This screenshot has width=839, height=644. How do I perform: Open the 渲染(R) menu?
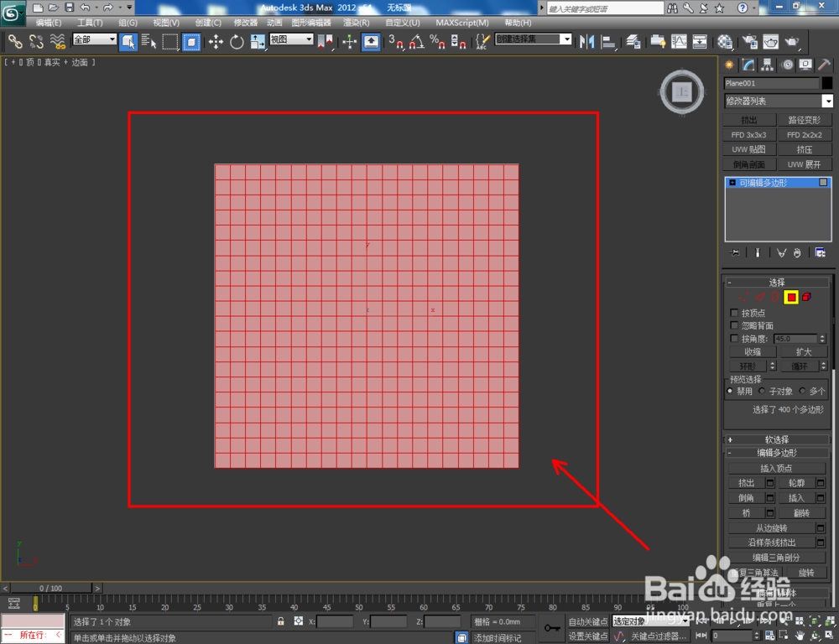pos(357,23)
